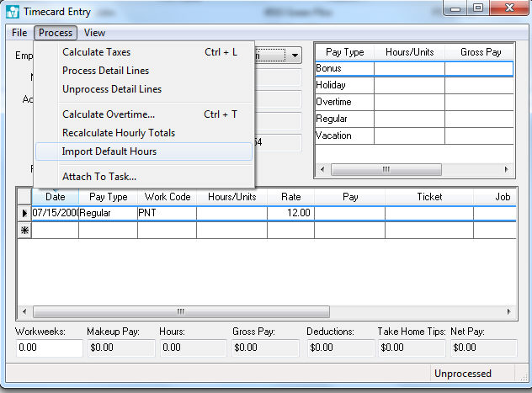Click the Work Code column header
Viewport: 532px width, 393px height.
tap(167, 196)
